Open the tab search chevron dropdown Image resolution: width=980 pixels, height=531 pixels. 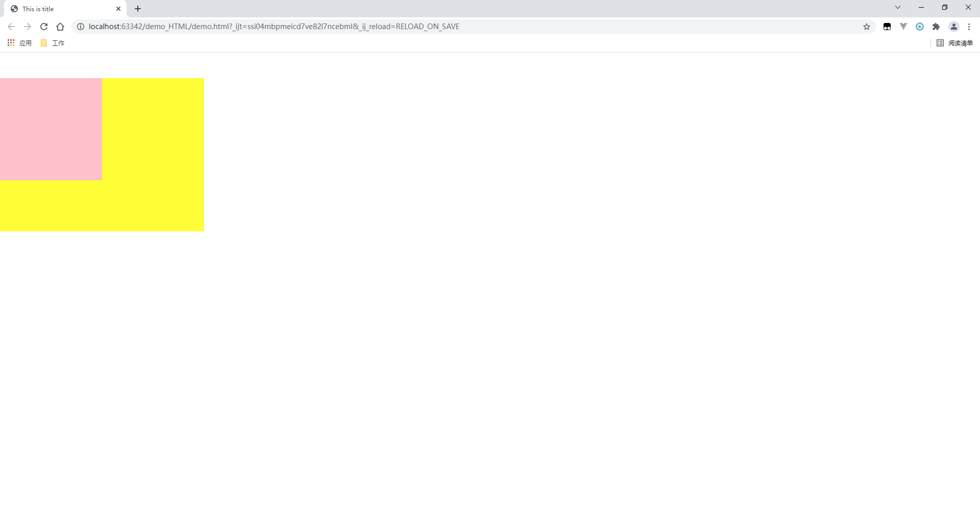coord(897,7)
